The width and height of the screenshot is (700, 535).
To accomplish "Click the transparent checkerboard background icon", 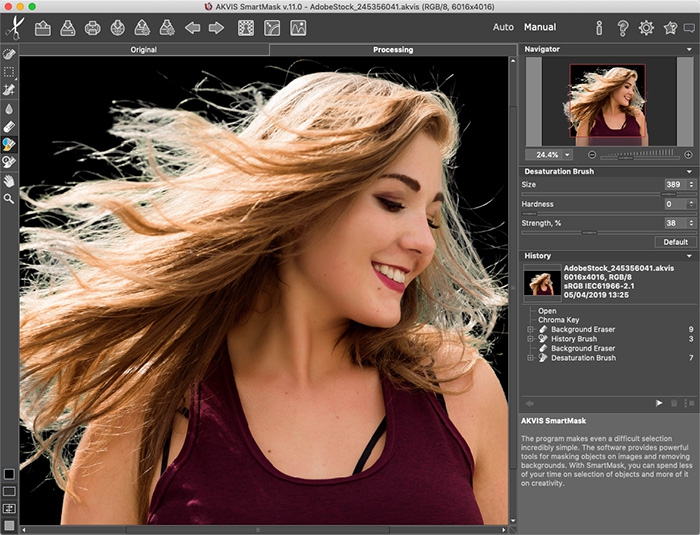I will (x=246, y=28).
